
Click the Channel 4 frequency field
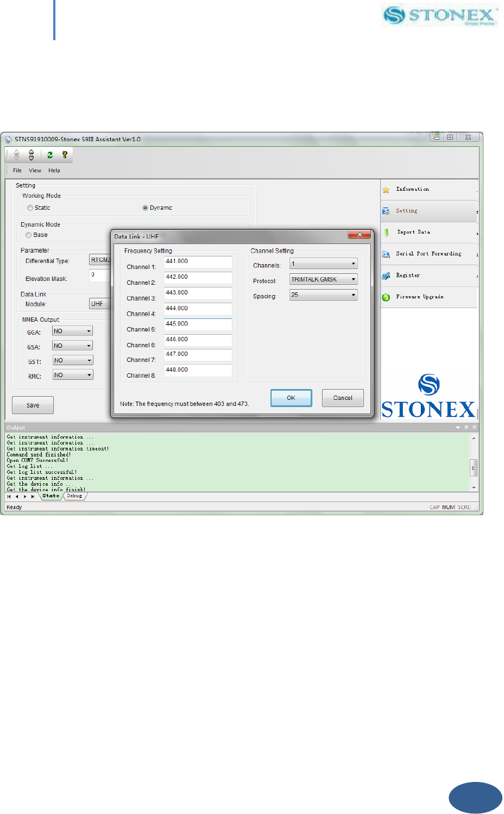(198, 309)
